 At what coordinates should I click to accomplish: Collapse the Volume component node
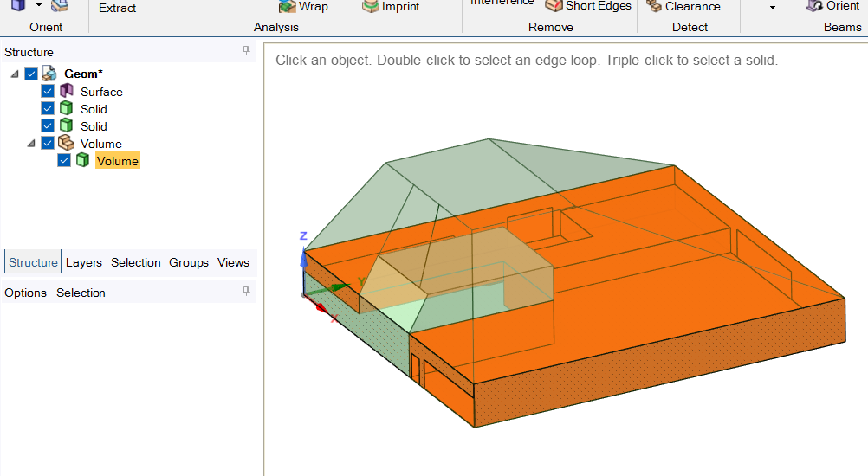coord(31,144)
